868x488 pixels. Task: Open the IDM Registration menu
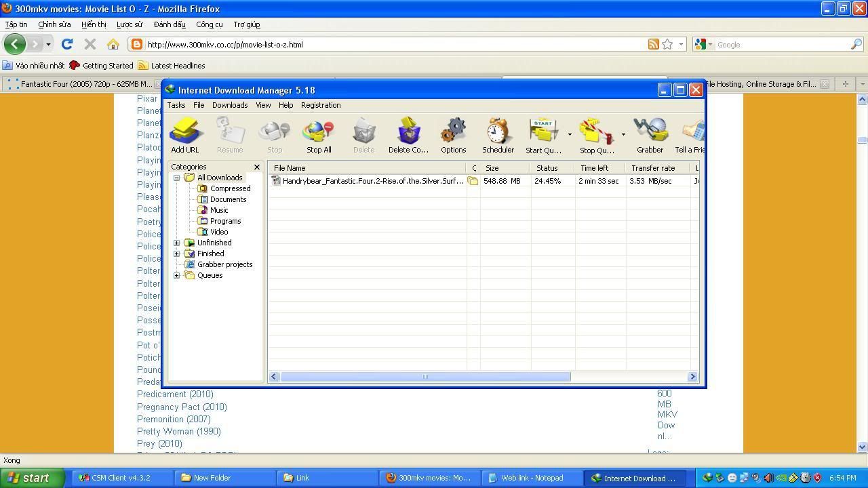(321, 105)
